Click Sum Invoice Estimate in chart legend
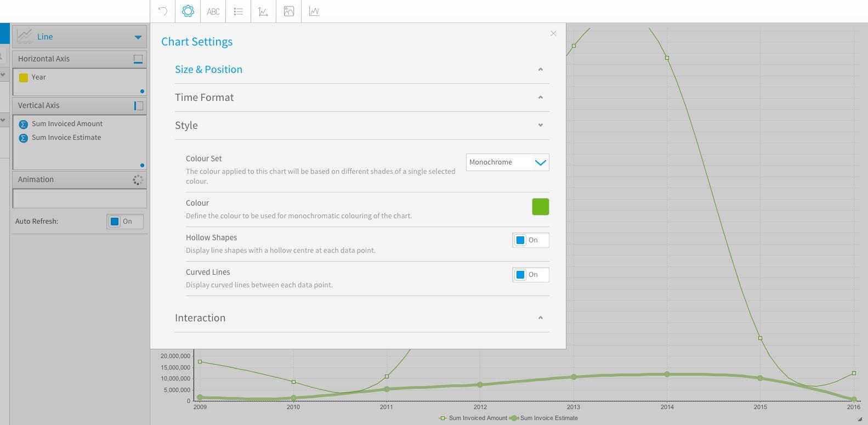The image size is (868, 425). pyautogui.click(x=544, y=418)
